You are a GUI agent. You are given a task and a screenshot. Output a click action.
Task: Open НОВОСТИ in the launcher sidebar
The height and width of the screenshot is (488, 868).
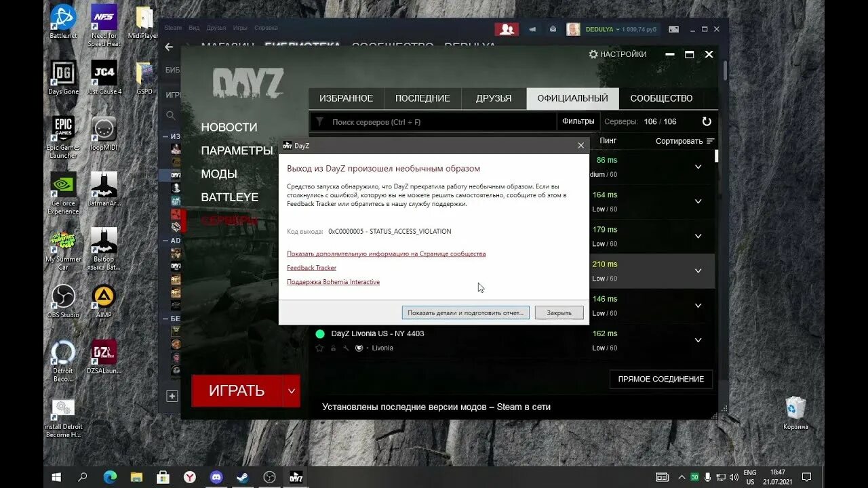pos(229,127)
